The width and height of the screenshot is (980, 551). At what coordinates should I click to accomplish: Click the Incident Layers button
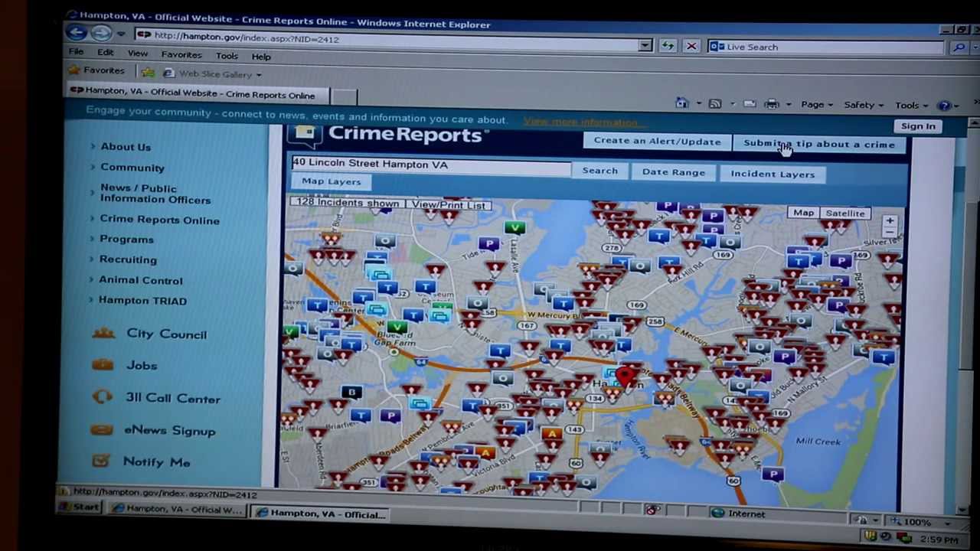pos(773,174)
